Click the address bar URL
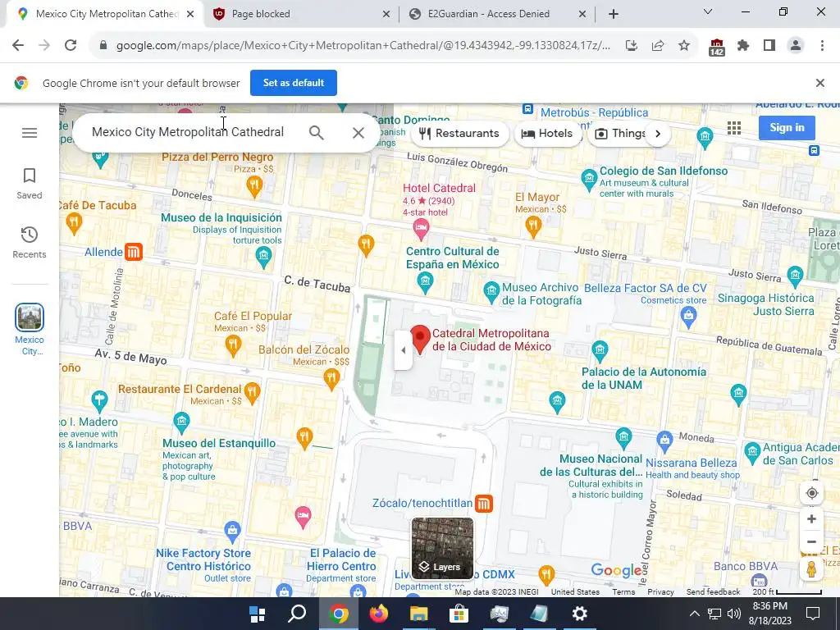 (363, 46)
